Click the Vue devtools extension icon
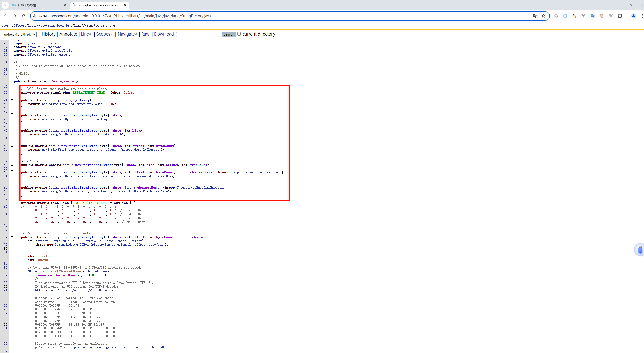The height and width of the screenshot is (353, 644). point(583,16)
